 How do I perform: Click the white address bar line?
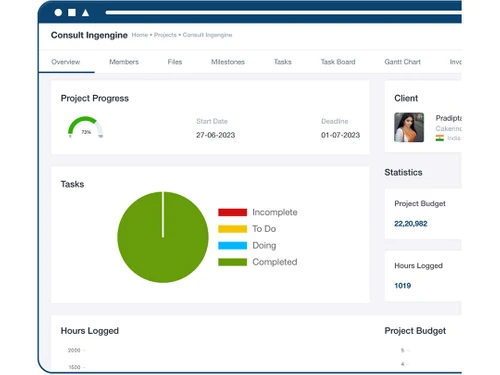(283, 13)
